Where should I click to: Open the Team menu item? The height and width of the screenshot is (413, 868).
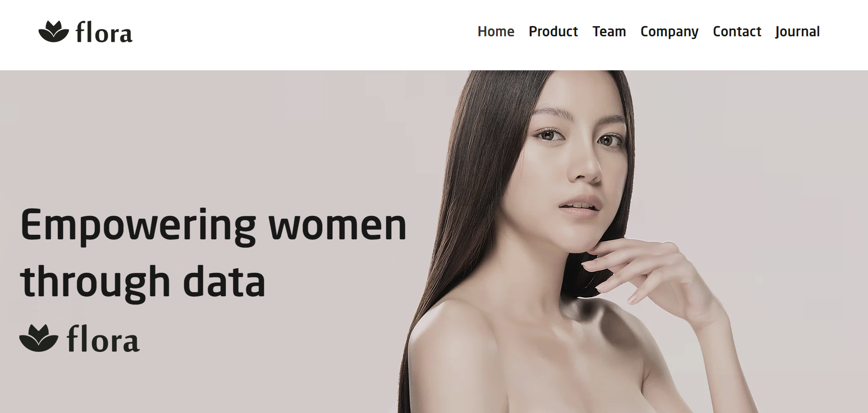(609, 31)
